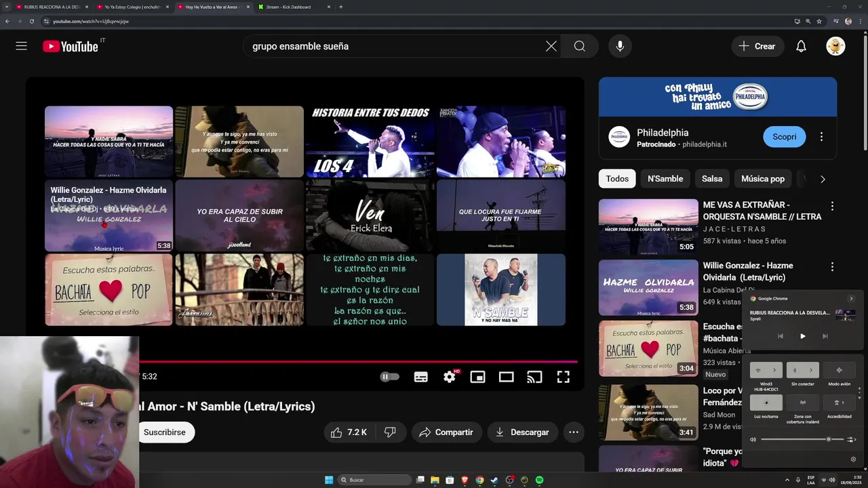Screen dimensions: 868x488
Task: Toggle the autoplay switch in the player
Action: pos(389,377)
